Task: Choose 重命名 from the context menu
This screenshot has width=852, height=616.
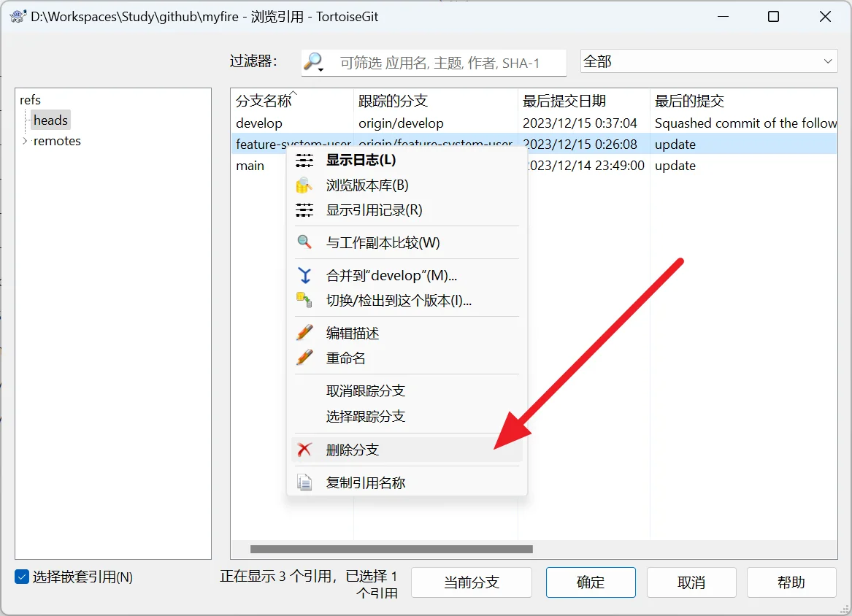Action: coord(346,358)
